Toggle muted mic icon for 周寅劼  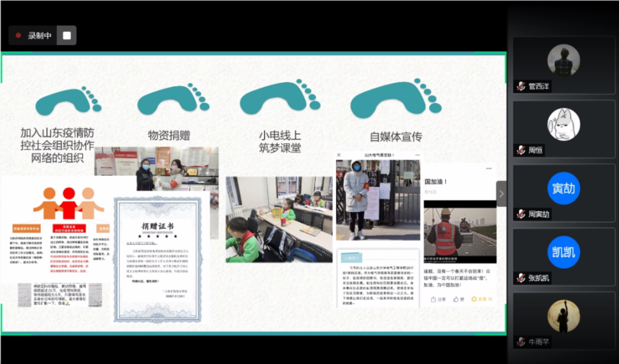pos(521,214)
